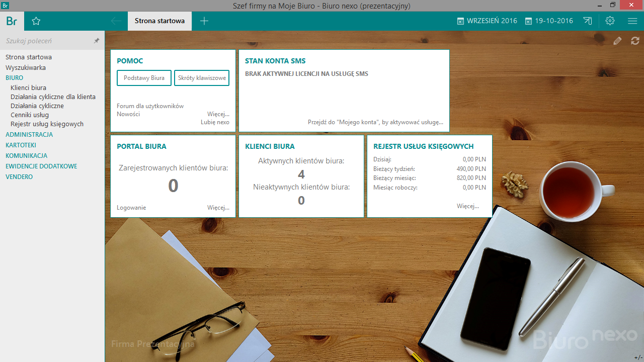Screen dimensions: 644x362
Task: Open the Forum dla użytkowników link
Action: 150,106
